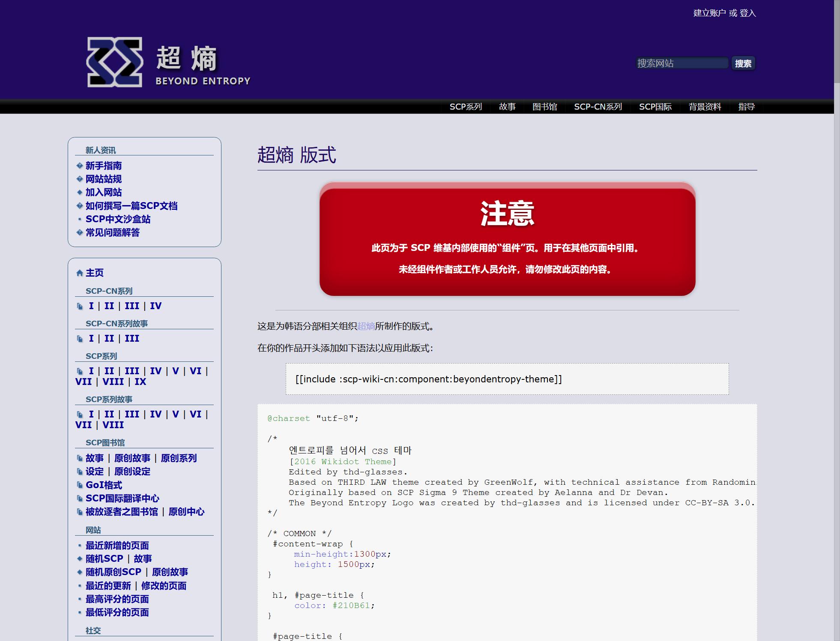Viewport: 840px width, 641px height.
Task: Follow the 登入 login link
Action: [x=747, y=13]
